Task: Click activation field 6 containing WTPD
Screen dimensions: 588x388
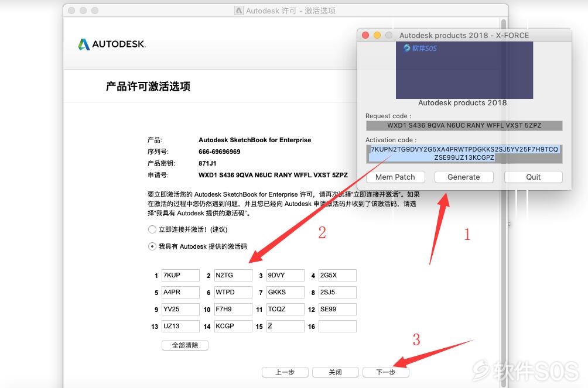Action: coord(233,292)
